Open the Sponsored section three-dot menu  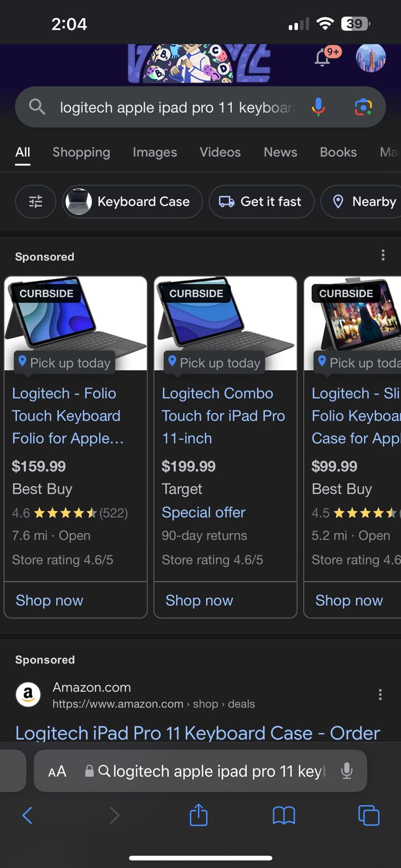tap(383, 255)
